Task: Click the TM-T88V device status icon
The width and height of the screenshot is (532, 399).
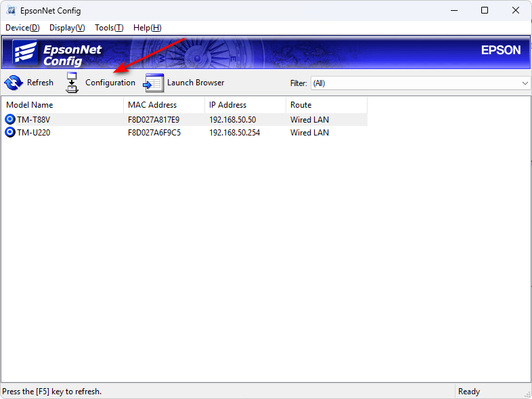Action: coord(10,119)
